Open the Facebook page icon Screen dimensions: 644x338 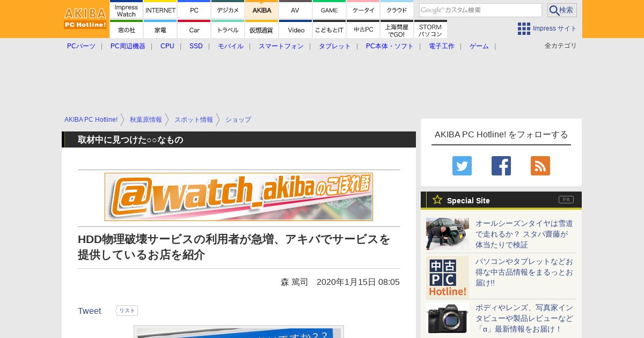[501, 166]
